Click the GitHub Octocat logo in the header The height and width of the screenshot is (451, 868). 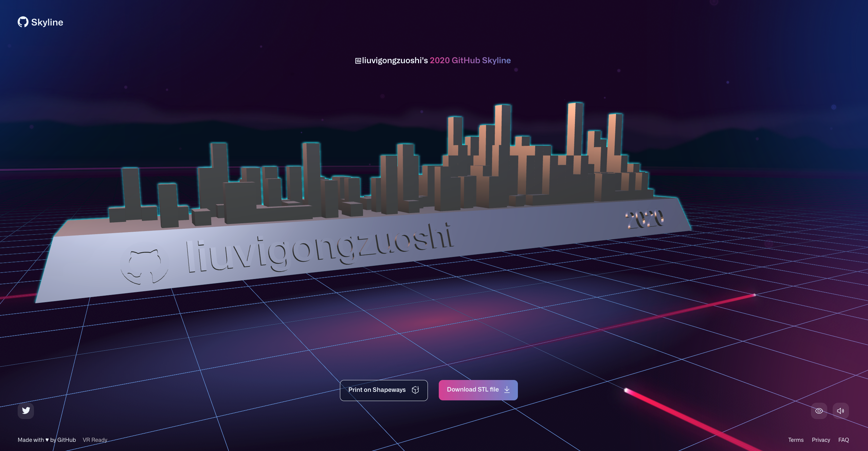(23, 22)
